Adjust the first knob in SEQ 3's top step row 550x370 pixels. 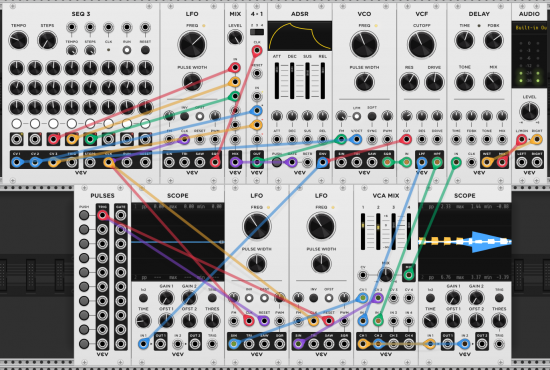point(16,68)
